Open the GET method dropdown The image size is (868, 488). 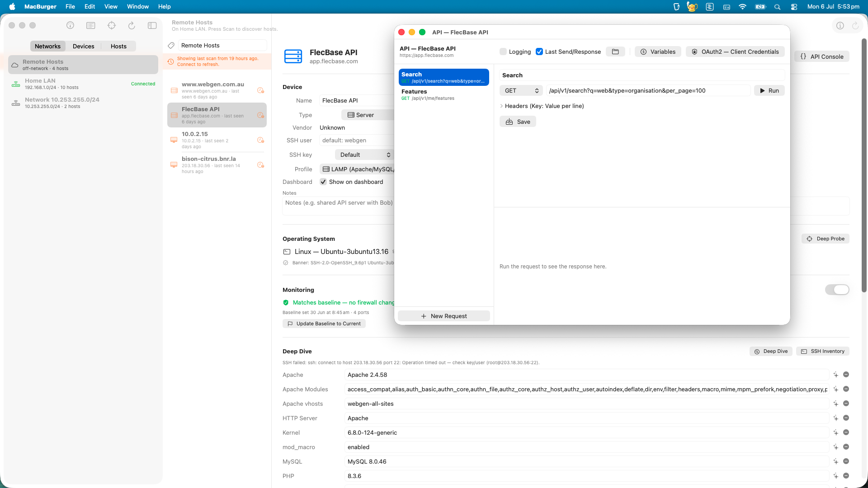tap(521, 90)
